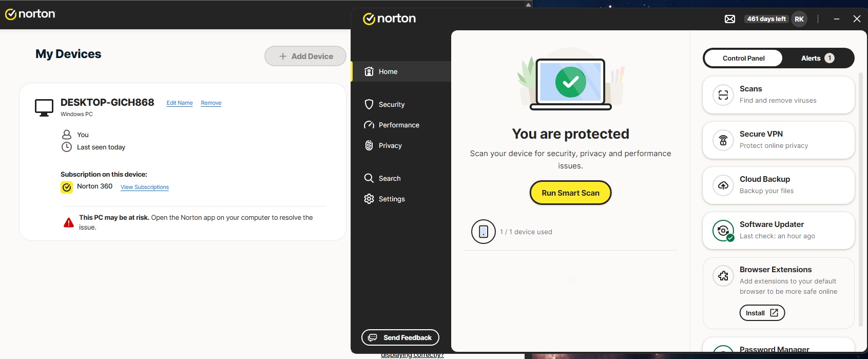
Task: Open the Software Updater icon
Action: pos(723,231)
